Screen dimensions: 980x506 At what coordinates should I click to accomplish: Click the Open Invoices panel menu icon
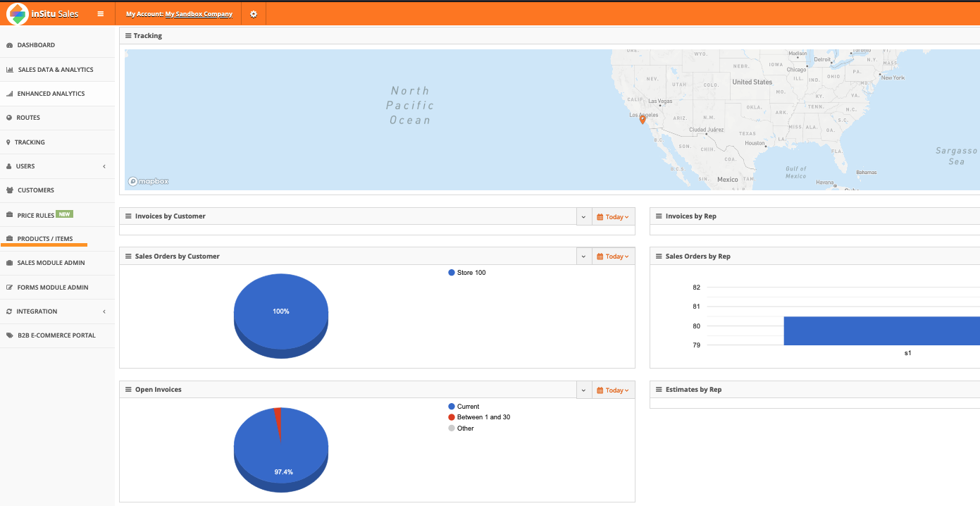coord(128,390)
